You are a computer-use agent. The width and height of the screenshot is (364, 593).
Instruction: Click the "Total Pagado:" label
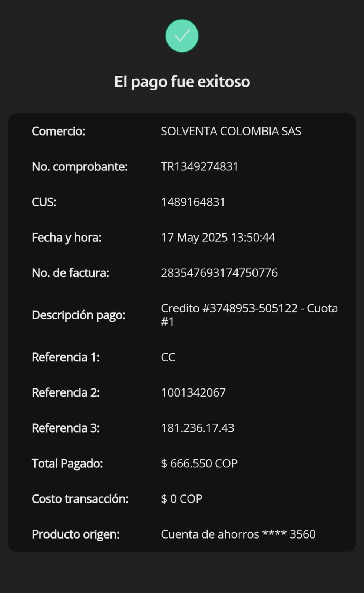[67, 463]
